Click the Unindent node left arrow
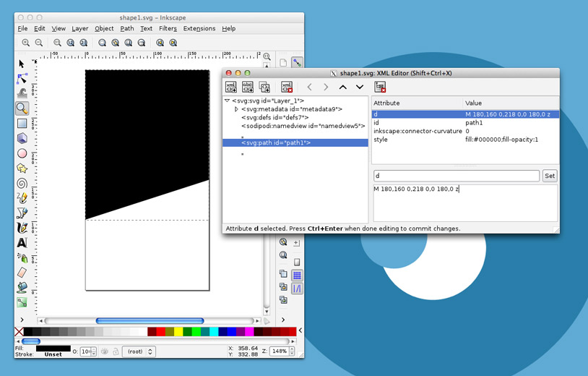This screenshot has height=376, width=588. coord(309,87)
